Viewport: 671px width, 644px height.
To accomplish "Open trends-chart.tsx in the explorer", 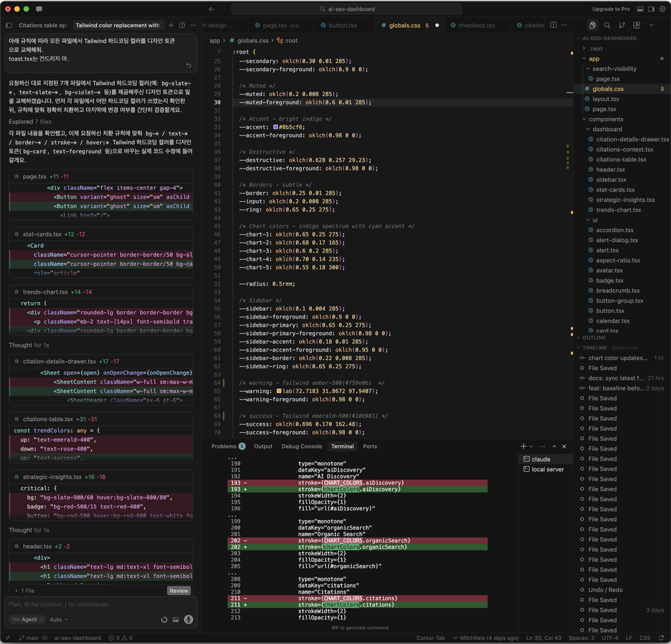I will [x=618, y=210].
